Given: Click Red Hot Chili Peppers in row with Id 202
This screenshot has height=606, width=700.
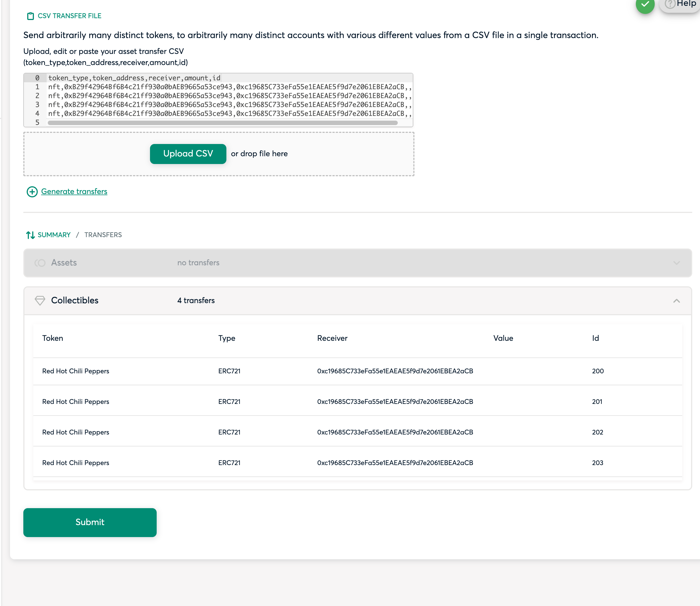Looking at the screenshot, I should coord(76,432).
